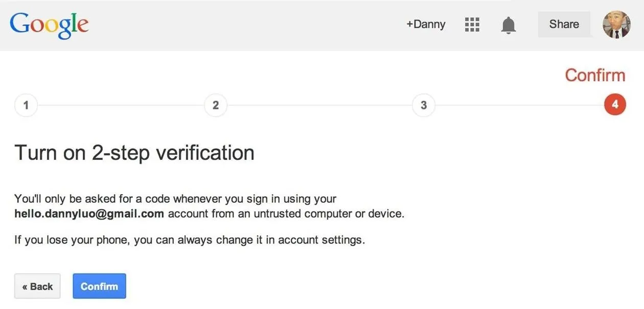Viewport: 644px width, 309px height.
Task: Open the profile avatar menu
Action: [617, 25]
